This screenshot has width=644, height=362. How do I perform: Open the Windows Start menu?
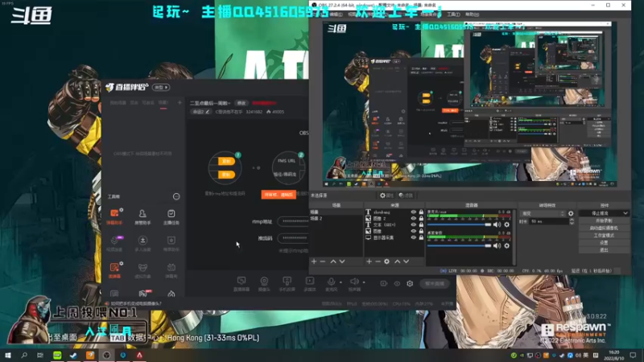7,355
